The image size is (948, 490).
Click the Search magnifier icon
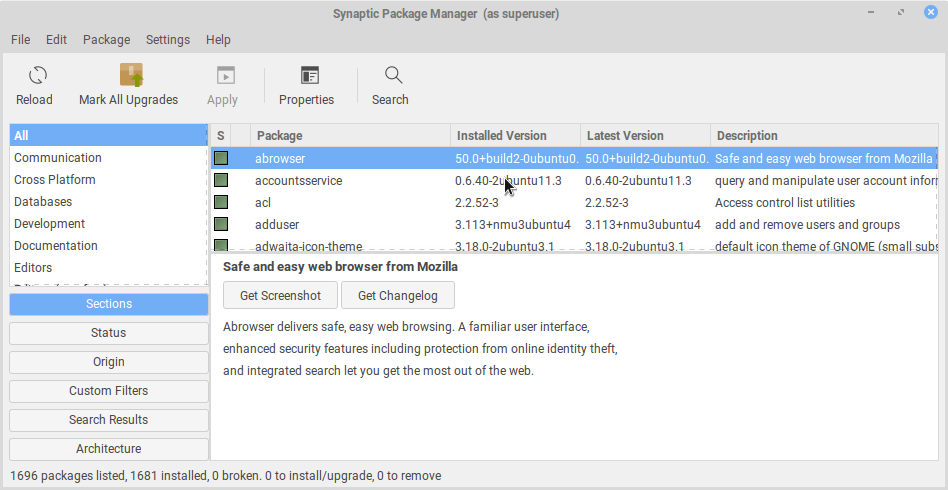391,76
